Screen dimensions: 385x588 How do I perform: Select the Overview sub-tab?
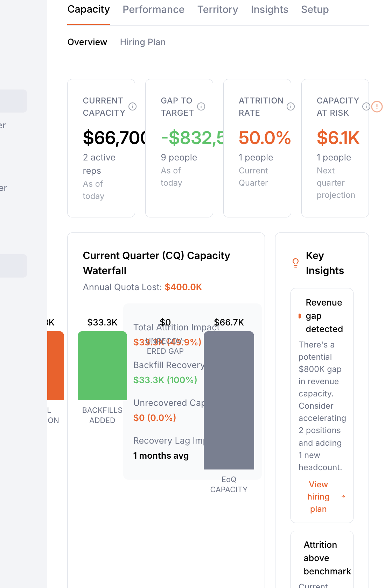point(87,42)
